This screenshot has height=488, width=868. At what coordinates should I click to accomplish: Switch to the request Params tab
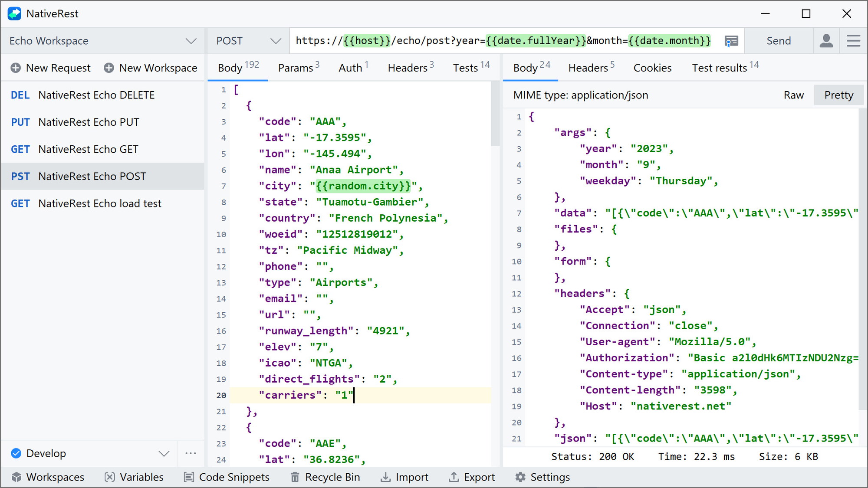click(299, 68)
